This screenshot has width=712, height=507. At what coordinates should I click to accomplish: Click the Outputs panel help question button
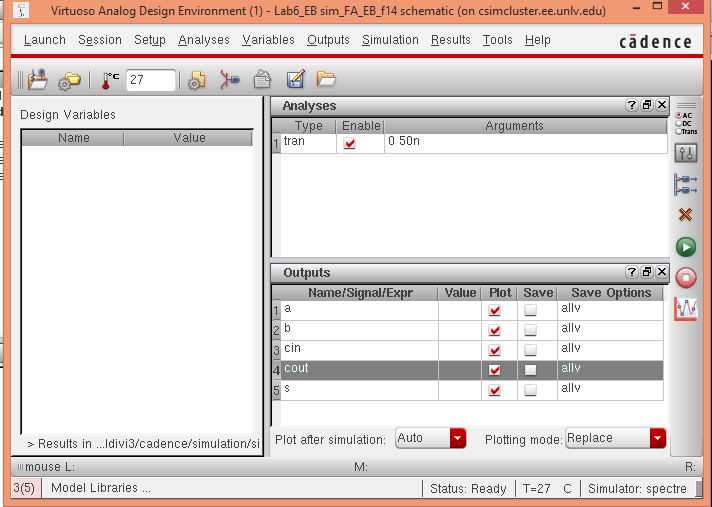pos(632,272)
